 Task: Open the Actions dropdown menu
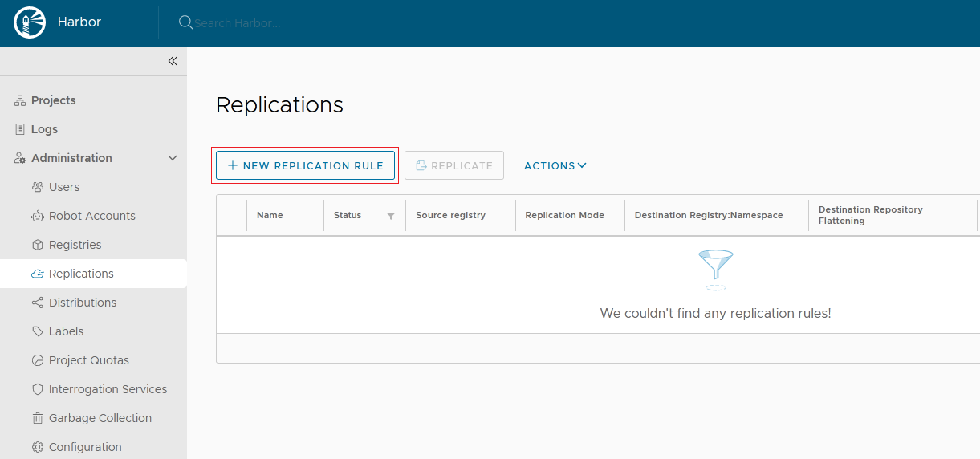[555, 165]
